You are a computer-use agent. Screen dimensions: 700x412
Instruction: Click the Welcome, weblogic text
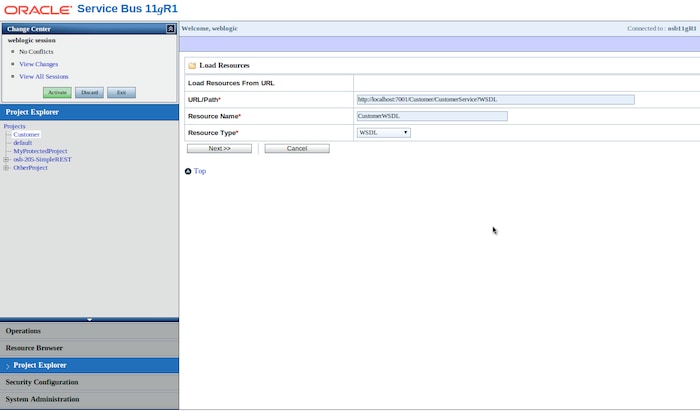pos(209,29)
